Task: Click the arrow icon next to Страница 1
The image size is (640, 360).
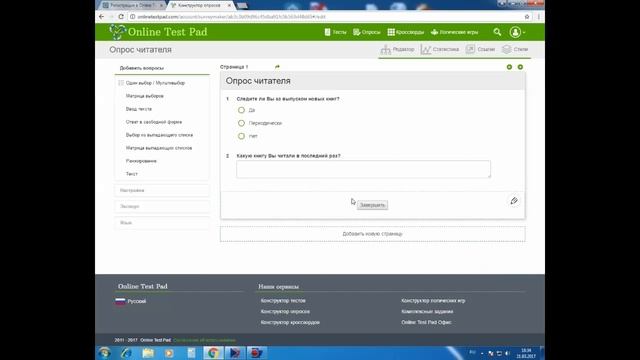Action: coord(278,67)
